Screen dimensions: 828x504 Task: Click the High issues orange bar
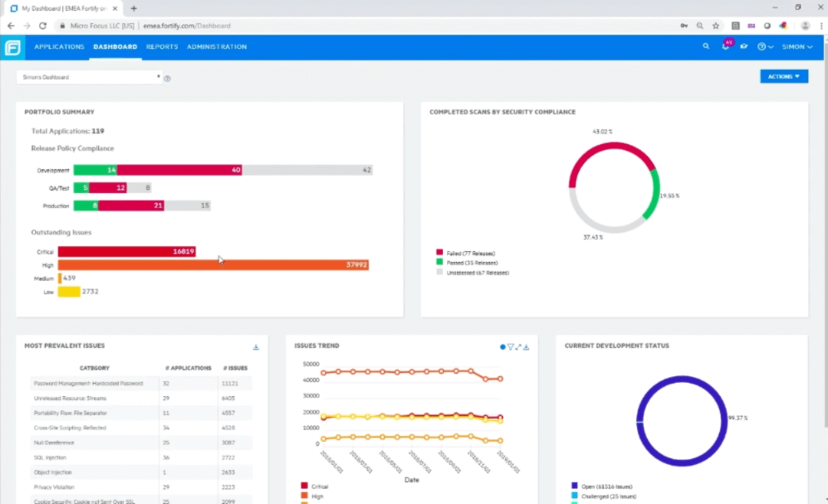tap(215, 264)
